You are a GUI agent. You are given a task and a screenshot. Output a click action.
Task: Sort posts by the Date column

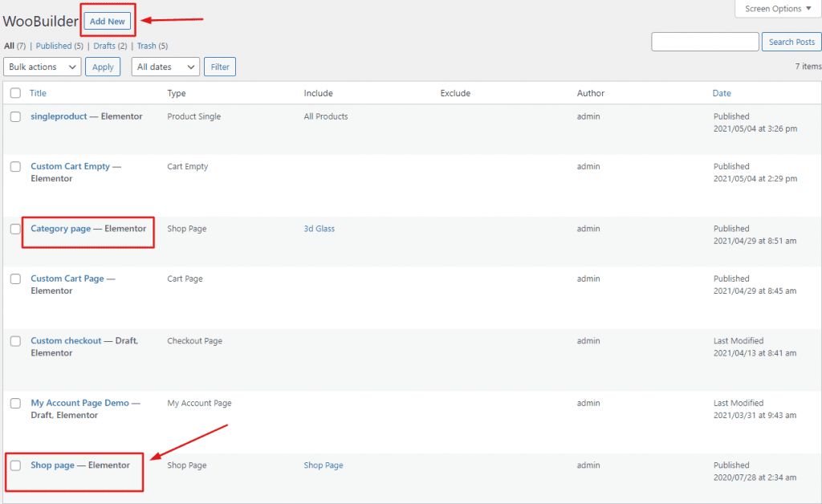point(722,92)
